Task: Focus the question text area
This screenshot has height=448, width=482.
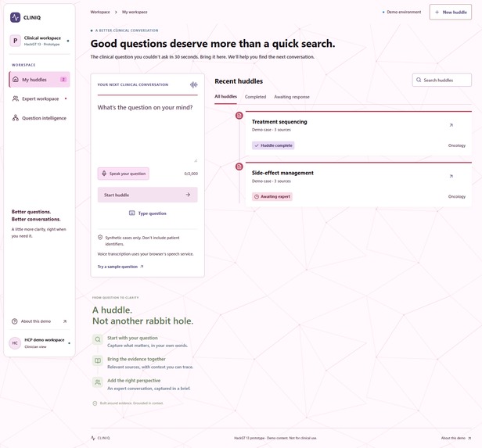Action: (x=148, y=132)
